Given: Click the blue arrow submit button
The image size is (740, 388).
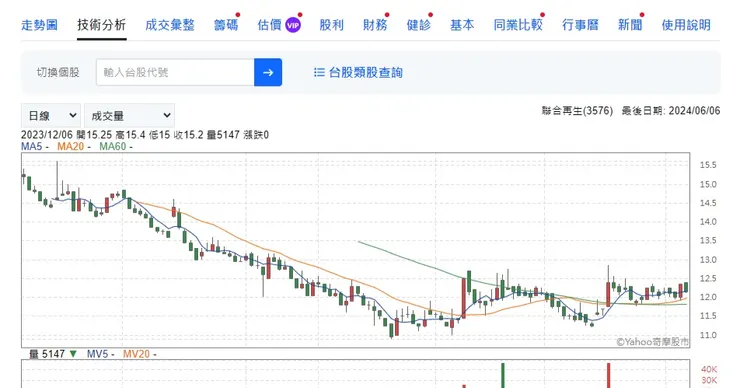Looking at the screenshot, I should 268,72.
